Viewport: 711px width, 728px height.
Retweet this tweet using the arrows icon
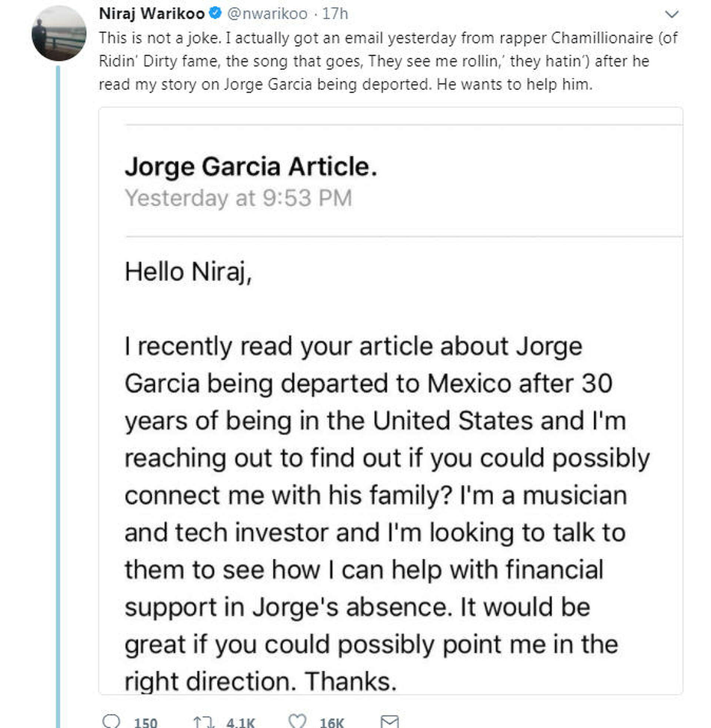[204, 721]
